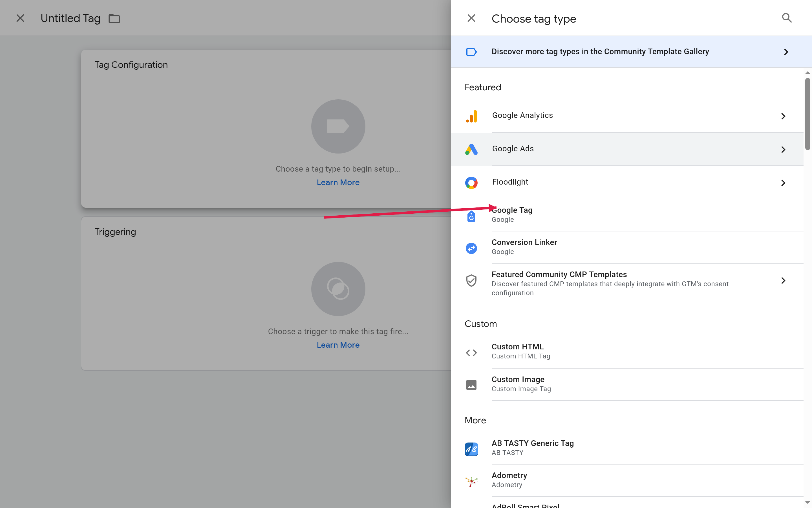The image size is (812, 508).
Task: Open Learn More under Triggering
Action: coord(338,345)
